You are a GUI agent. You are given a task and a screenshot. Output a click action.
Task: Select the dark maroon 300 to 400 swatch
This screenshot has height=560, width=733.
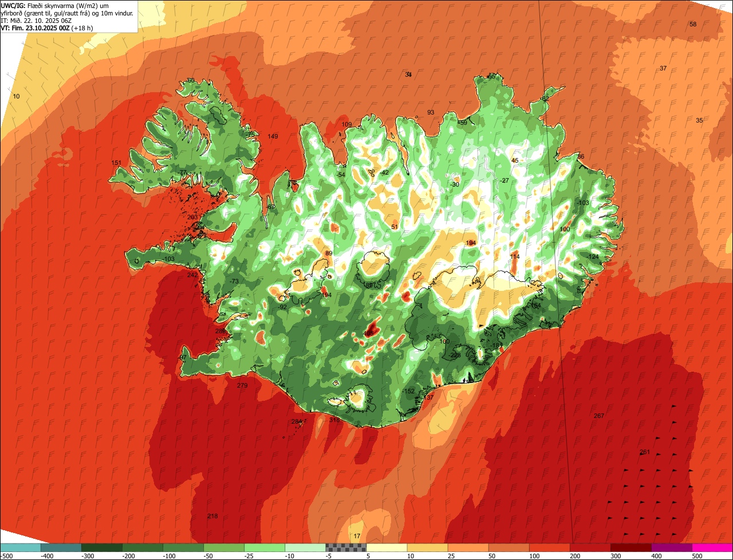pos(630,547)
